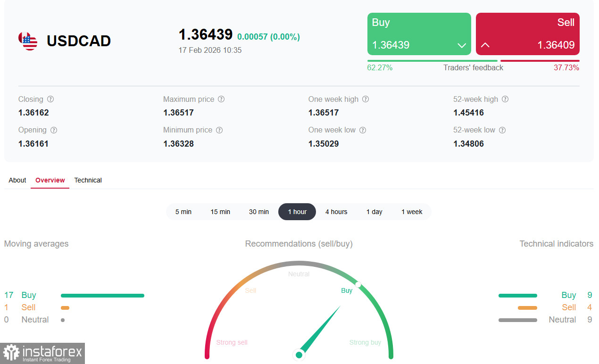Click the USDCAD country flag icon

point(27,41)
